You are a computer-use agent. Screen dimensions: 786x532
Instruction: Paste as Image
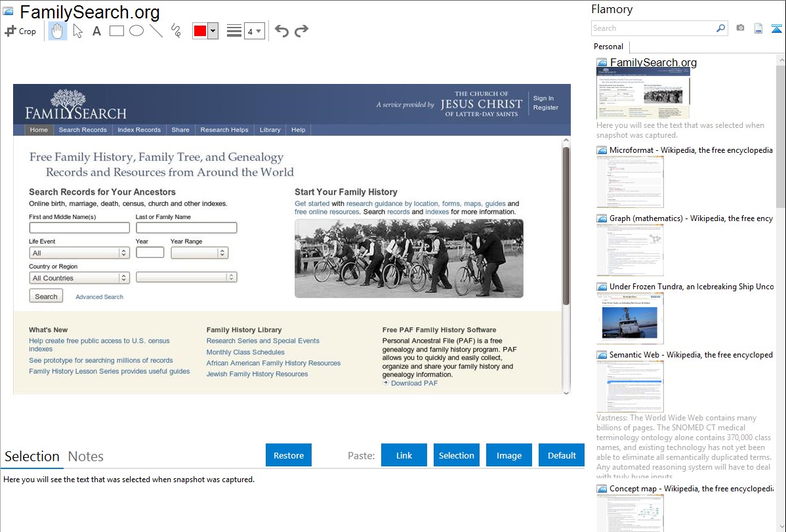click(x=508, y=455)
